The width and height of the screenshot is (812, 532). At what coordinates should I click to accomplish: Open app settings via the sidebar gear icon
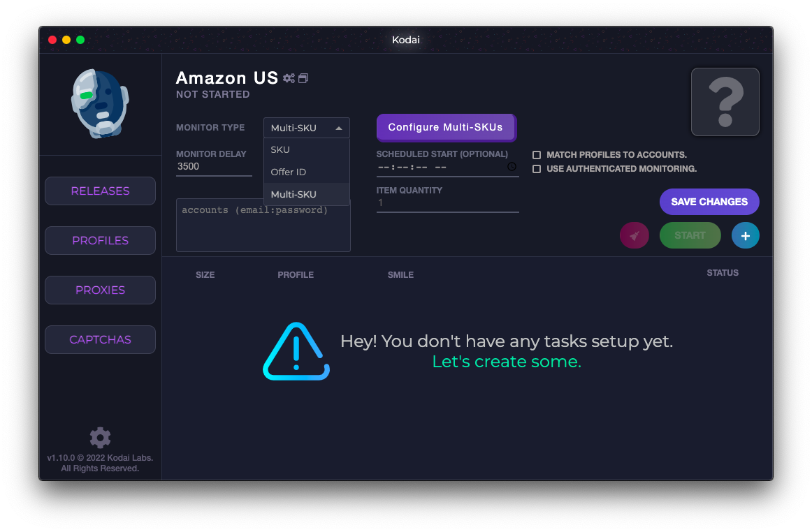100,437
